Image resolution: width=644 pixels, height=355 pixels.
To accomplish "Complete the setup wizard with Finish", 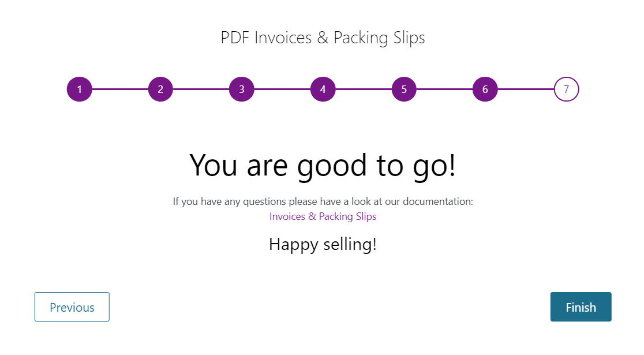I will [x=581, y=307].
